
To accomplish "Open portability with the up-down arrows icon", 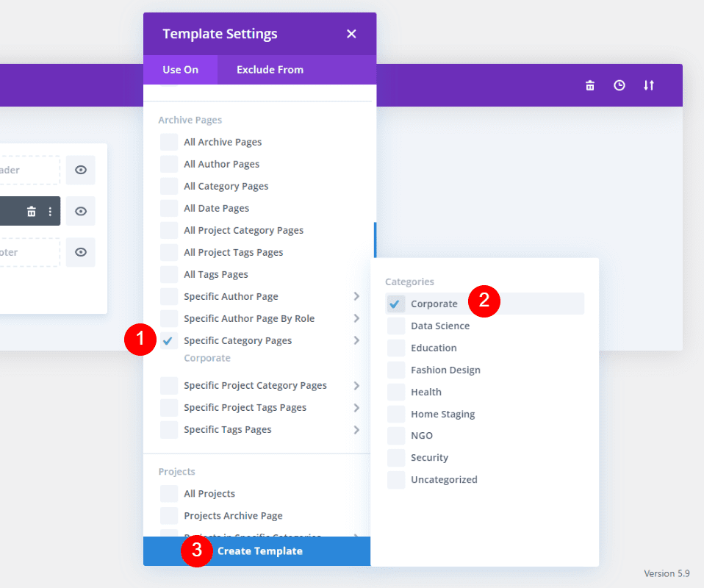I will click(x=649, y=85).
